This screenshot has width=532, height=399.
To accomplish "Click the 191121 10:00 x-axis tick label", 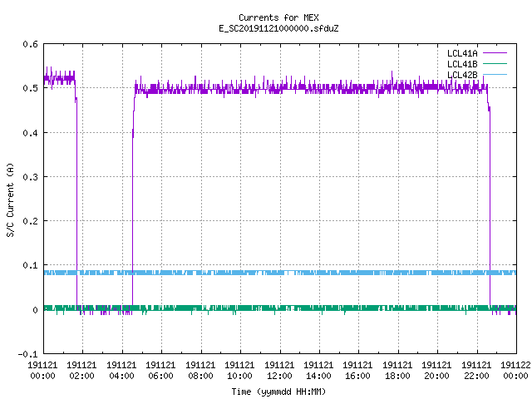I will coord(239,370).
